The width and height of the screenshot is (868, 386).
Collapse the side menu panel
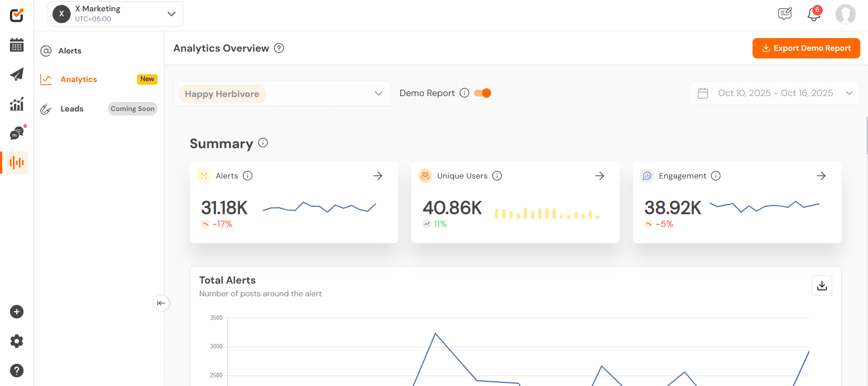tap(161, 303)
